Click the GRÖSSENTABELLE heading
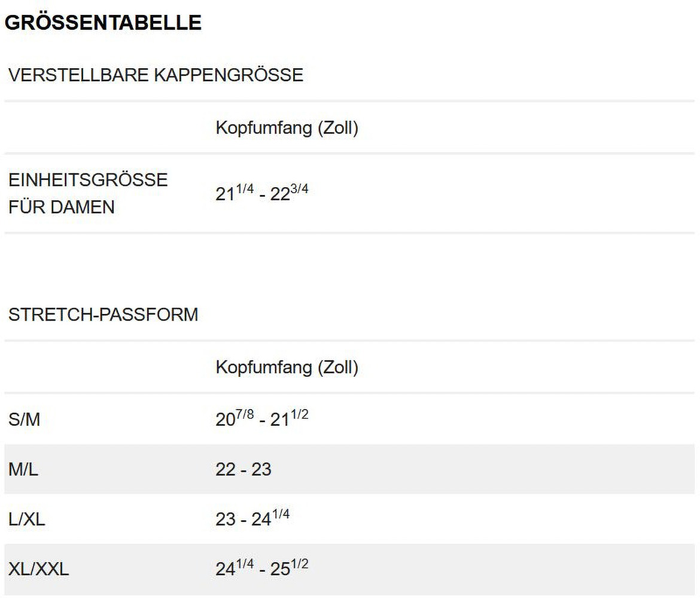This screenshot has height=598, width=700. coord(103,23)
